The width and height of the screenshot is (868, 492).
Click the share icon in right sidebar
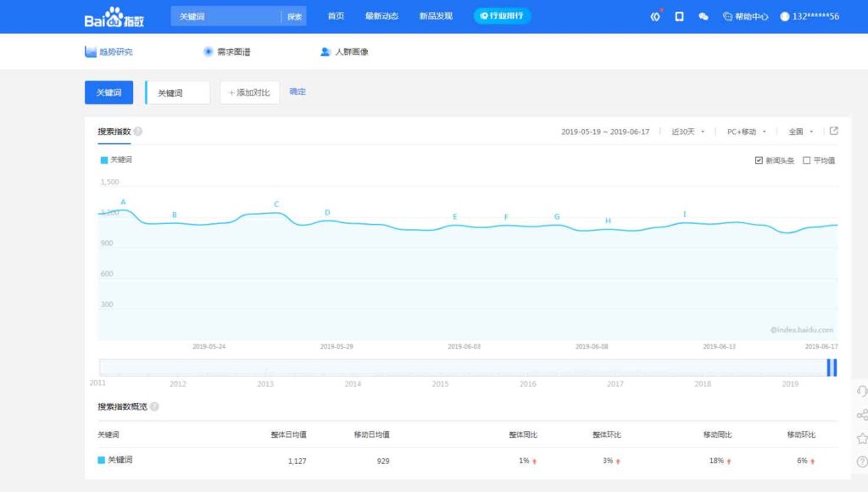(x=862, y=415)
